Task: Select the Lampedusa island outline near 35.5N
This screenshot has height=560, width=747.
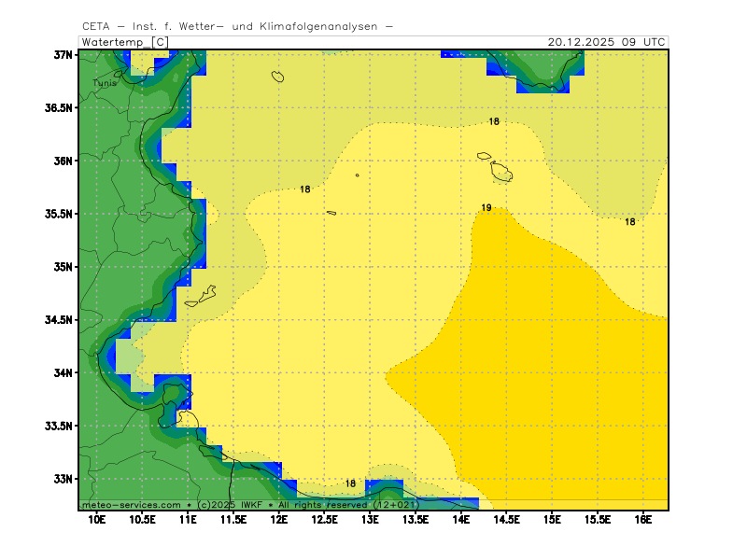Action: (x=331, y=213)
